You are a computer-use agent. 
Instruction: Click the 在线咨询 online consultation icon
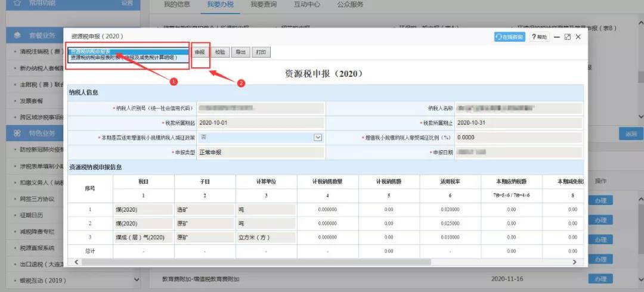(x=509, y=37)
